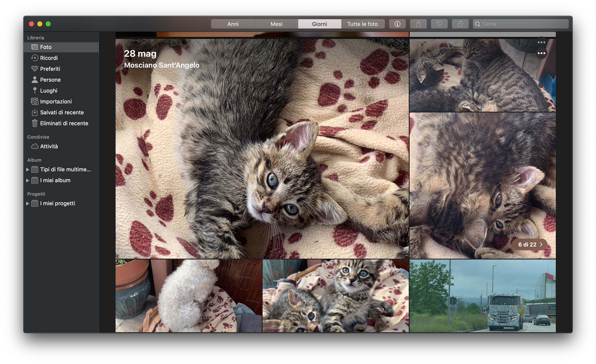Click the Persone silhouette icon
The width and height of the screenshot is (596, 364).
coord(35,80)
